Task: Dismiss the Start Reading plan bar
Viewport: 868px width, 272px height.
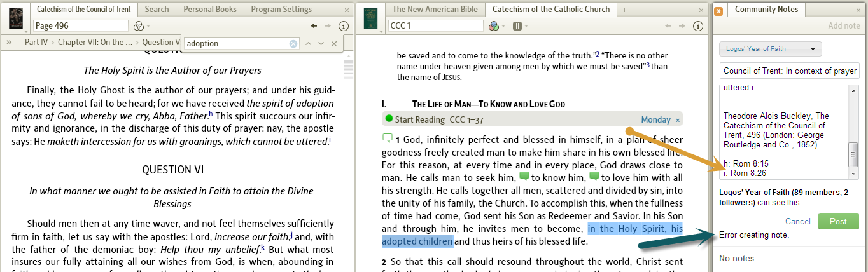Action: [x=678, y=120]
